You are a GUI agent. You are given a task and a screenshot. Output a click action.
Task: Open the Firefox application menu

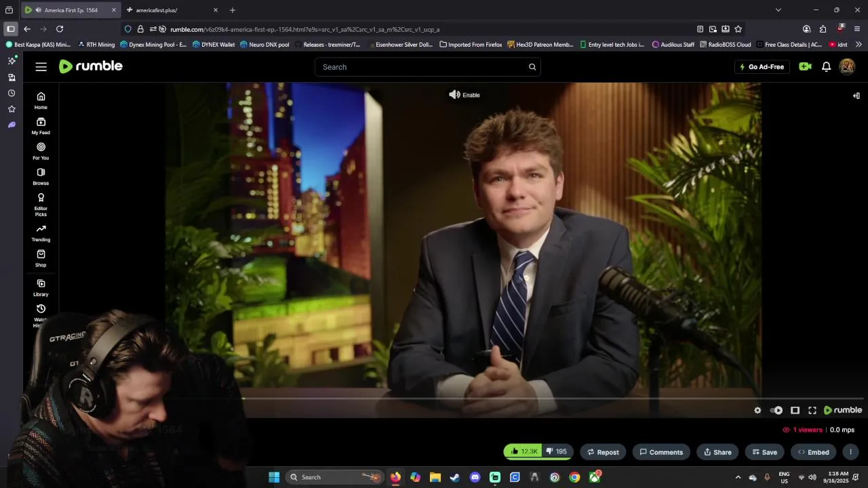click(856, 29)
